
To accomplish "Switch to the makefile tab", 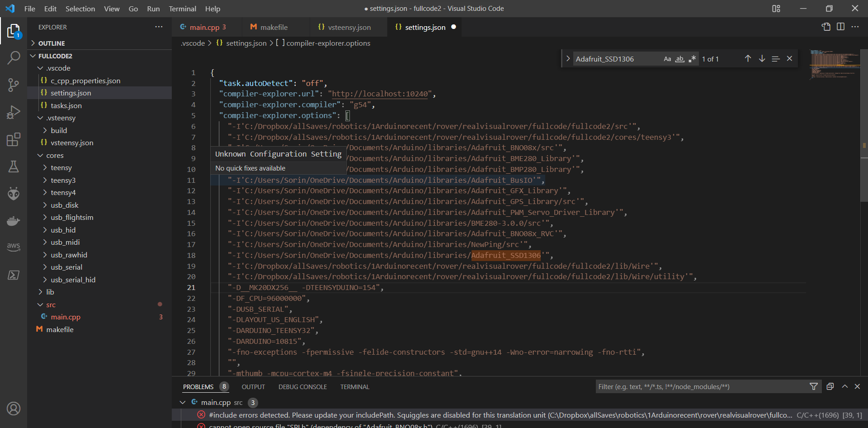I will coord(274,27).
